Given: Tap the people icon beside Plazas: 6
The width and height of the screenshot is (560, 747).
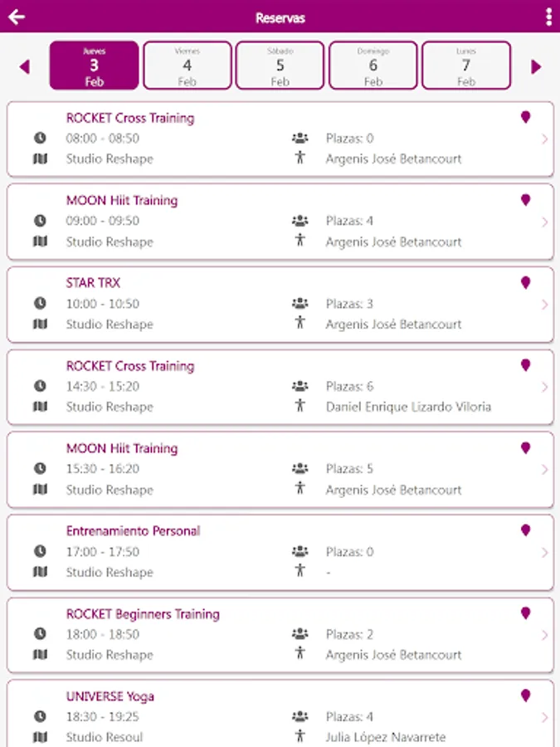Looking at the screenshot, I should pos(300,386).
